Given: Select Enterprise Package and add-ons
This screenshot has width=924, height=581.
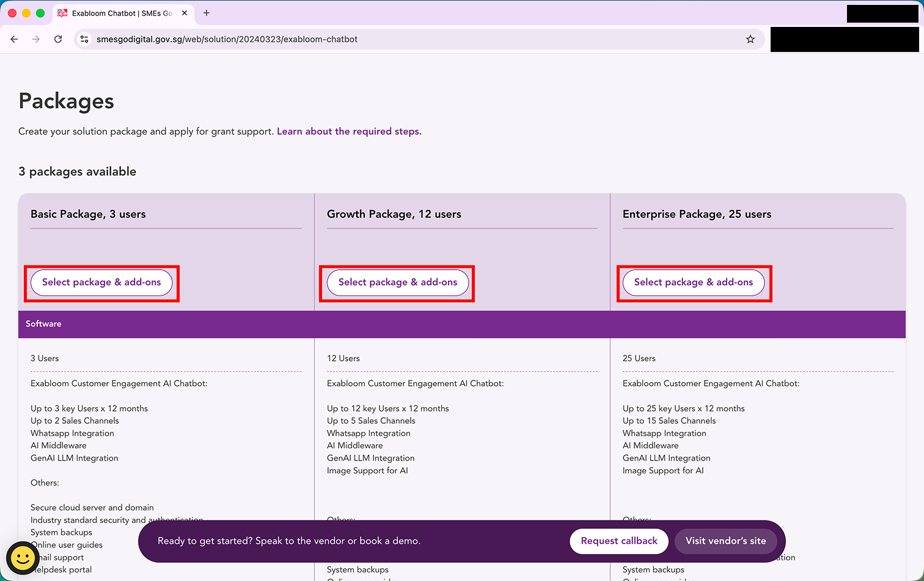Looking at the screenshot, I should click(694, 283).
